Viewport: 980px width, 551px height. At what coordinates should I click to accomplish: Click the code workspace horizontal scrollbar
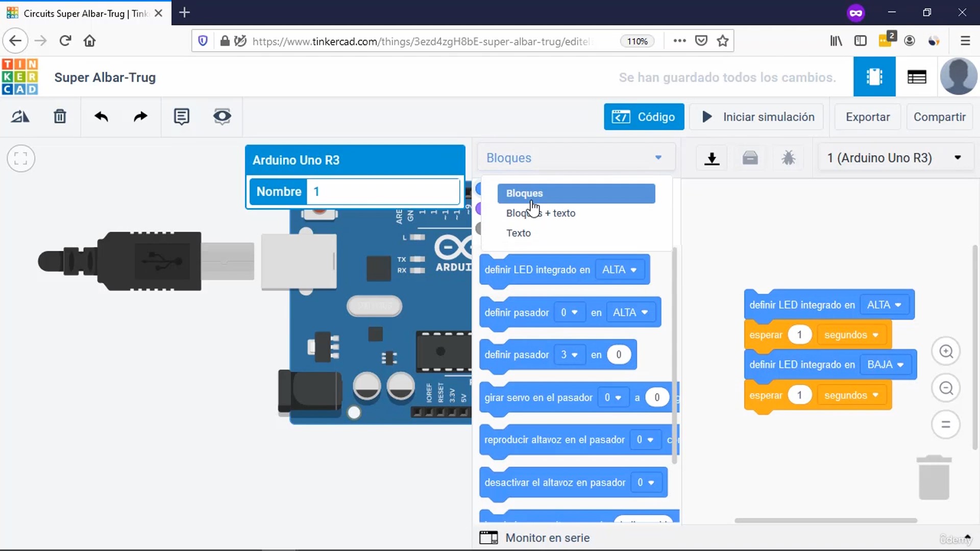point(826,520)
